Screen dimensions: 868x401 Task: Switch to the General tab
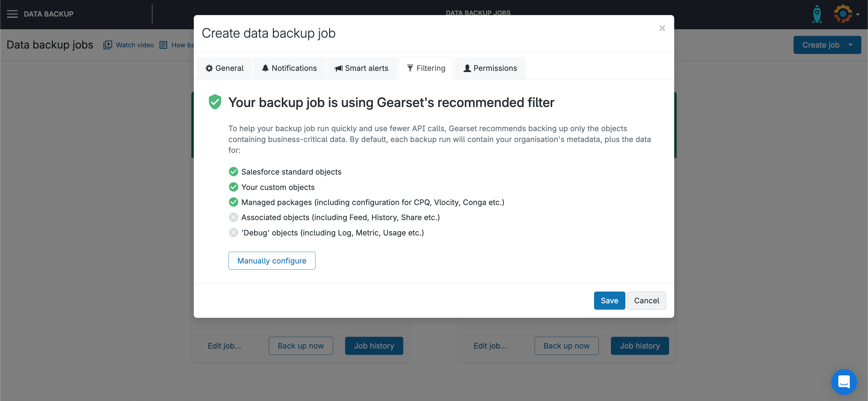(225, 68)
